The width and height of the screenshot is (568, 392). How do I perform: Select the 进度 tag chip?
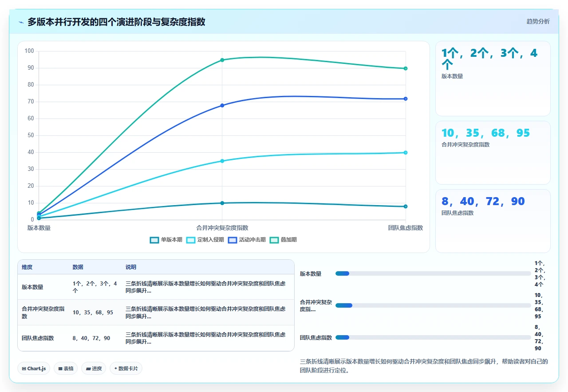[x=94, y=368]
